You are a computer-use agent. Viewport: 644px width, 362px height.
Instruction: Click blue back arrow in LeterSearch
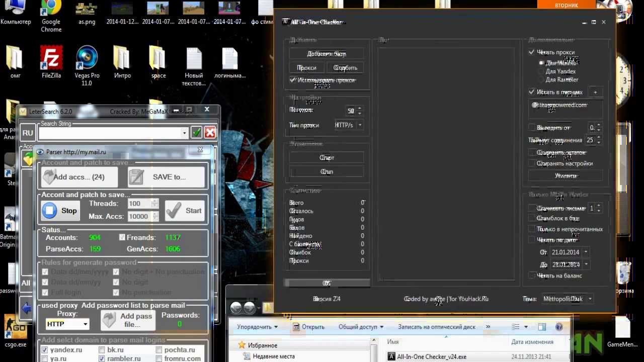pos(27,307)
